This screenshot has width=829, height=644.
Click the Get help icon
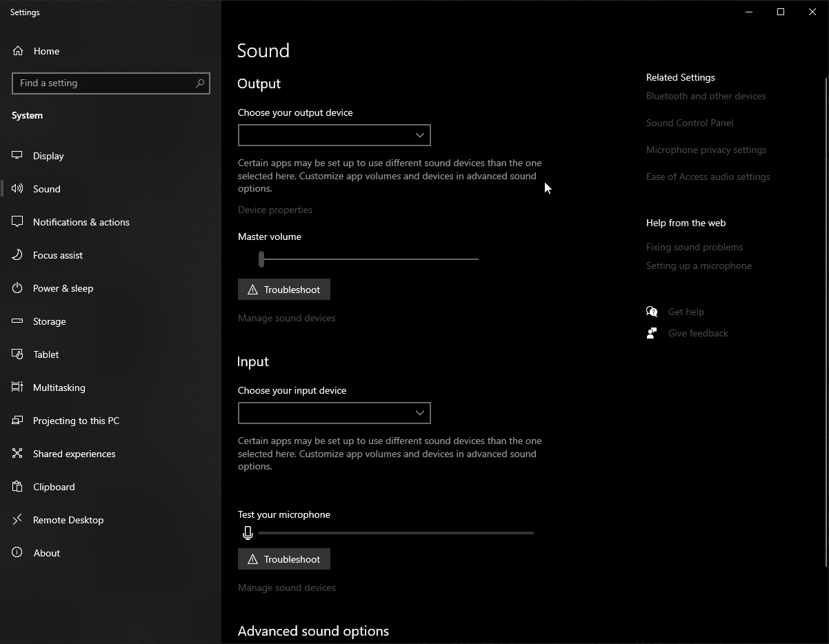(x=651, y=311)
